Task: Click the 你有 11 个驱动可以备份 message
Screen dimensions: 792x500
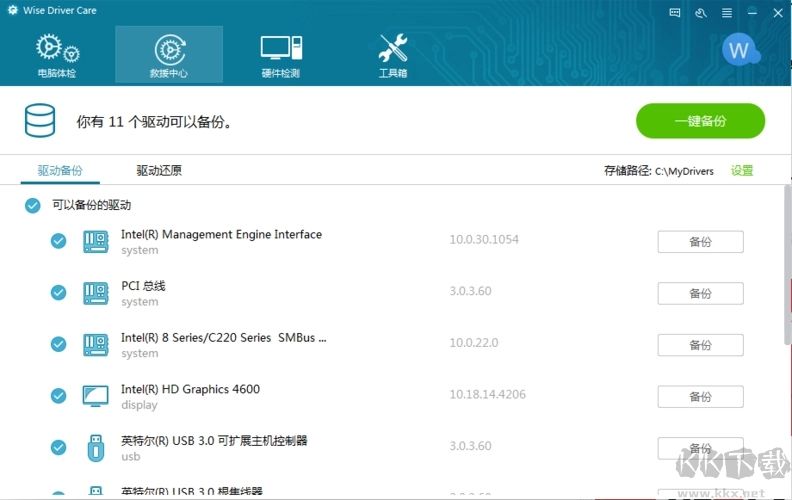Action: pyautogui.click(x=154, y=122)
